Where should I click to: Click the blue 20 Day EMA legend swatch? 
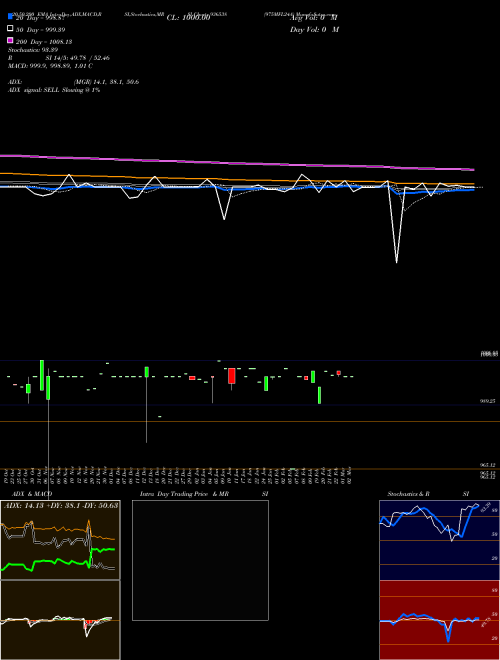tap(10, 16)
